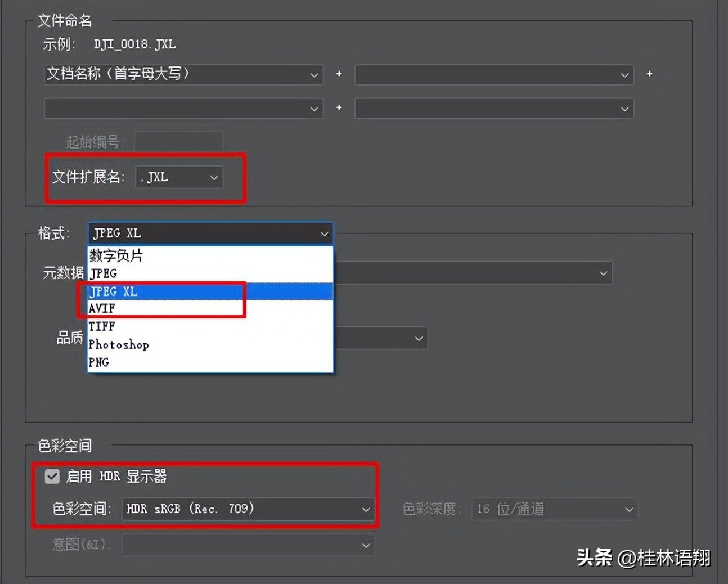Click the 起始编号 input field
Screen dimensions: 728x584
point(178,142)
